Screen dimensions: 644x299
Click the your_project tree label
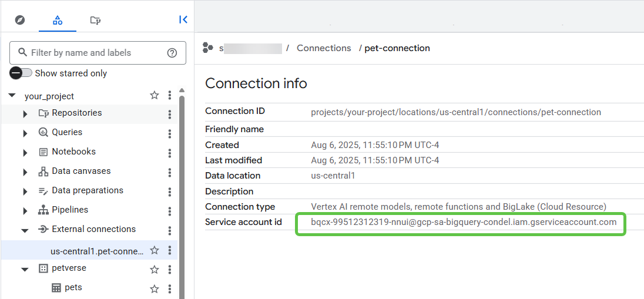[49, 96]
